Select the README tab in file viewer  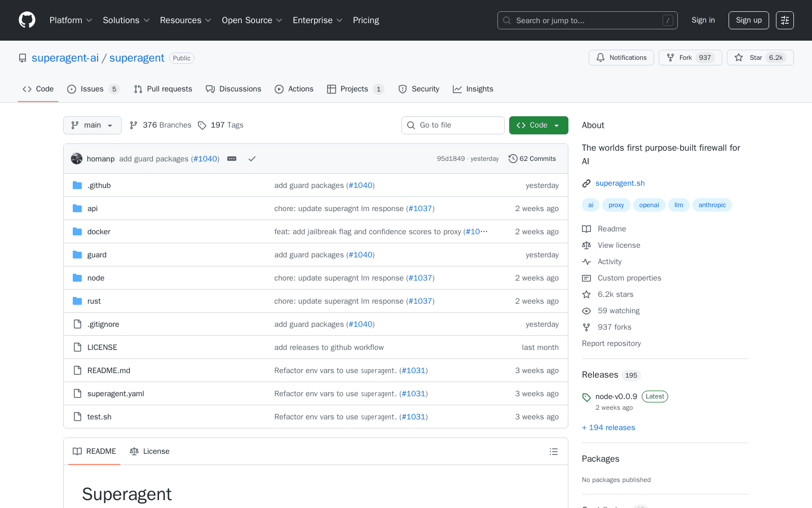point(94,452)
